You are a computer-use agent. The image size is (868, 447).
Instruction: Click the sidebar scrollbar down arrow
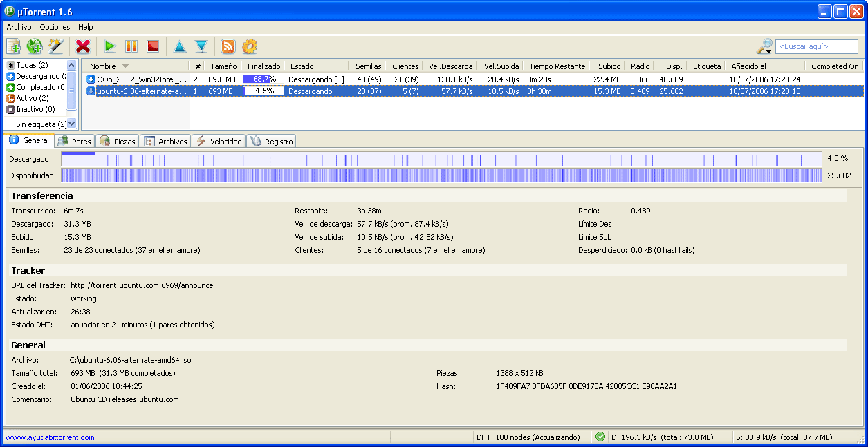72,124
